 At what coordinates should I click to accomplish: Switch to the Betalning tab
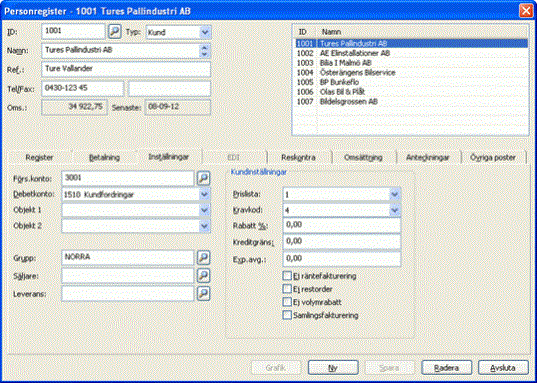104,158
